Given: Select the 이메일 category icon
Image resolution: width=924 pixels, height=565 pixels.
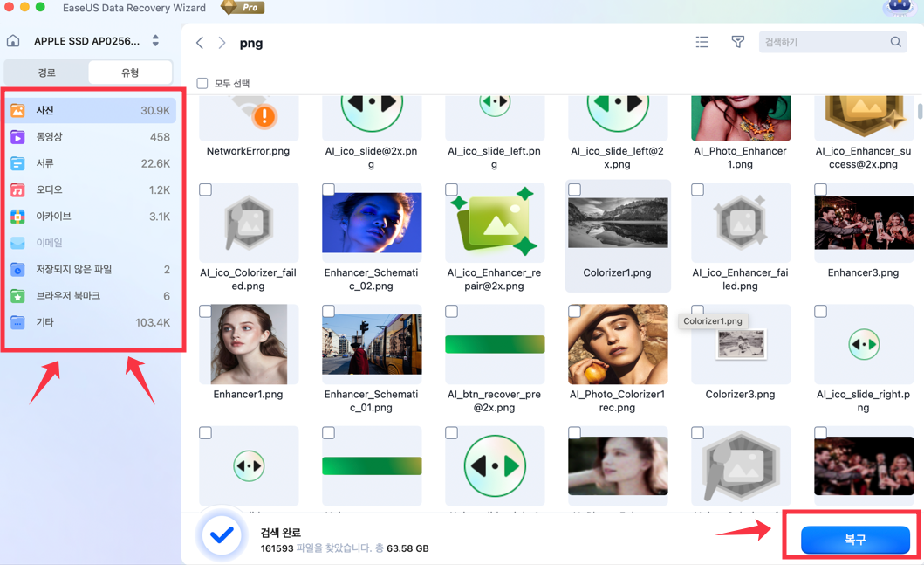Looking at the screenshot, I should (17, 243).
